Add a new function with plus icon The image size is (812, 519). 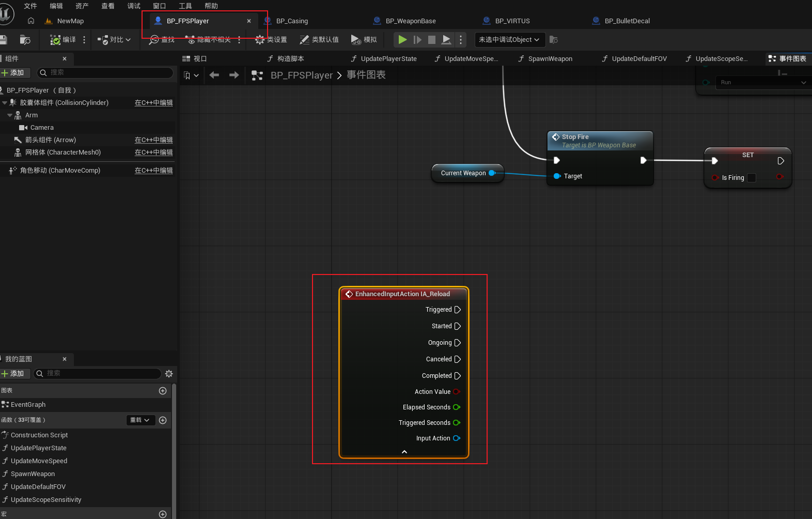tap(163, 420)
